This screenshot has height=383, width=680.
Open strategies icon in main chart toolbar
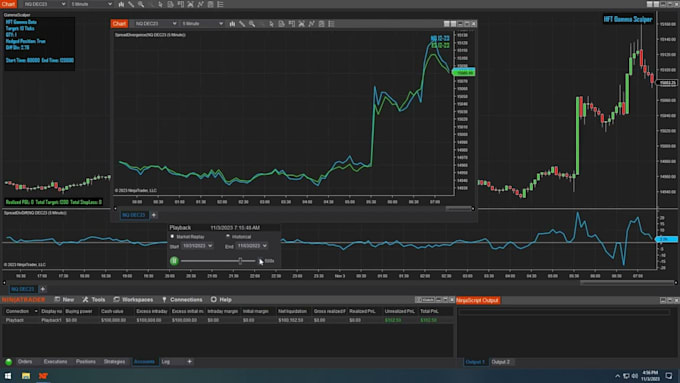(x=200, y=4)
